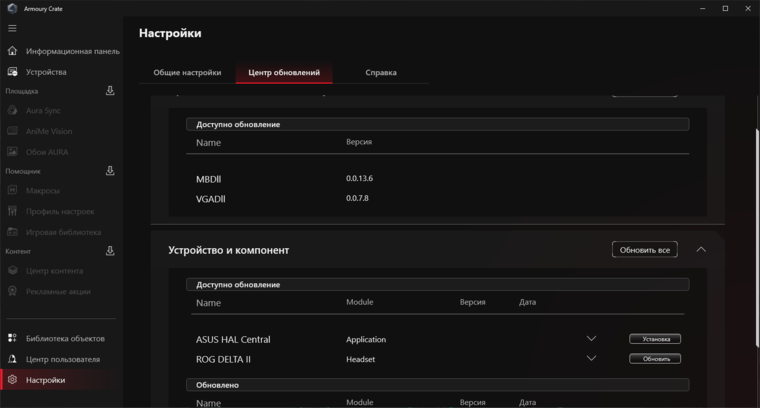Click download icon next to Контент
Screen dimensions: 760x408
[110, 251]
